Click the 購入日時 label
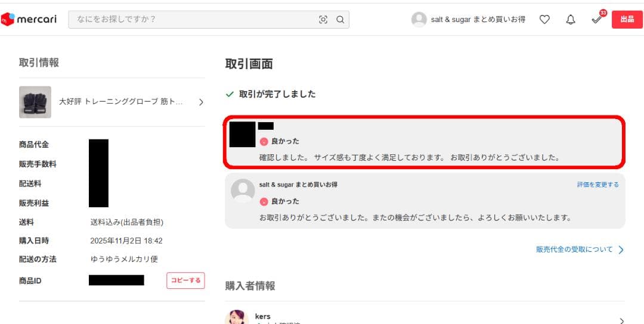644x324 pixels. [34, 241]
